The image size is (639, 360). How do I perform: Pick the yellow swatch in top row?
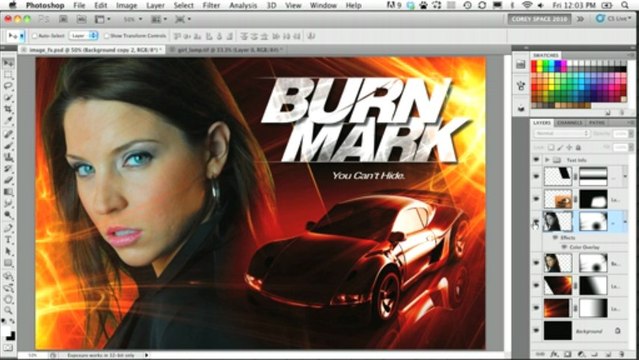(x=540, y=63)
